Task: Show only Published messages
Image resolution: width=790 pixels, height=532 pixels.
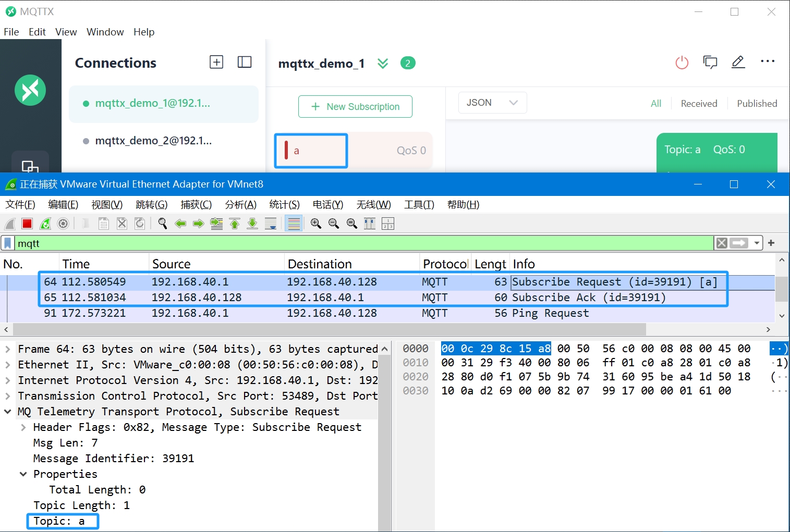Action: coord(757,104)
